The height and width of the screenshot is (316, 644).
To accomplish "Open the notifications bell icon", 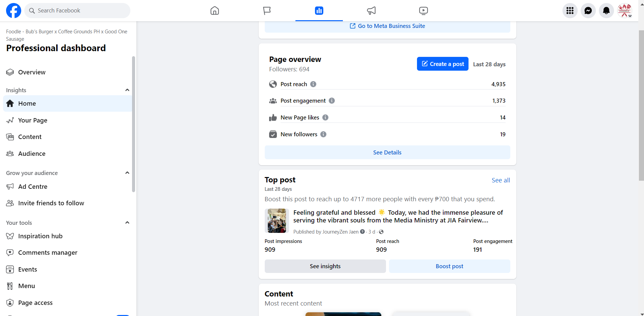I will coord(606,11).
